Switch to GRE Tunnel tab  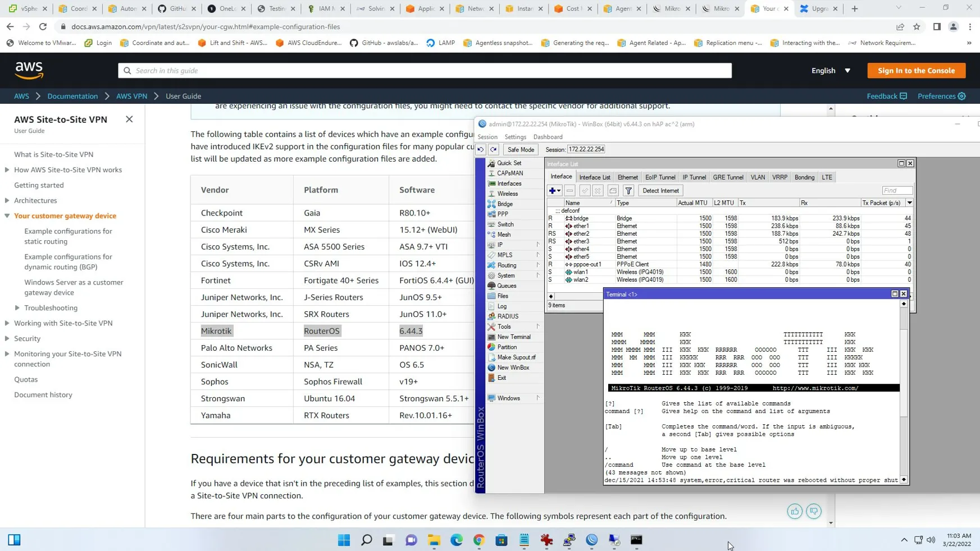click(728, 177)
